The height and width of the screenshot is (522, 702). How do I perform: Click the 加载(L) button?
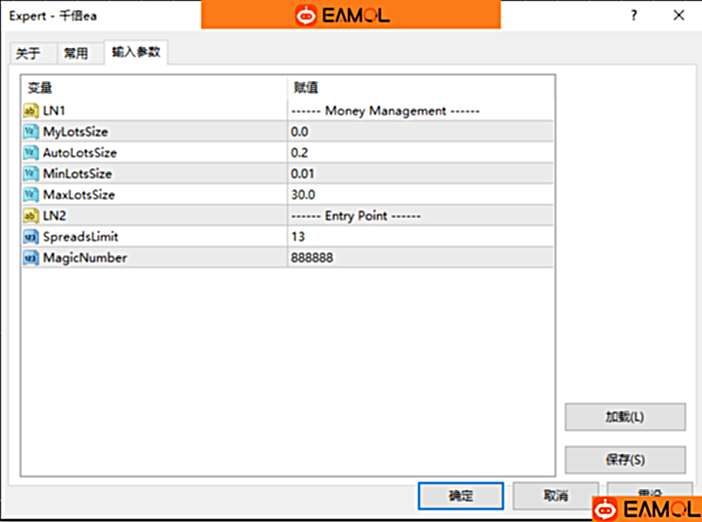pyautogui.click(x=625, y=417)
